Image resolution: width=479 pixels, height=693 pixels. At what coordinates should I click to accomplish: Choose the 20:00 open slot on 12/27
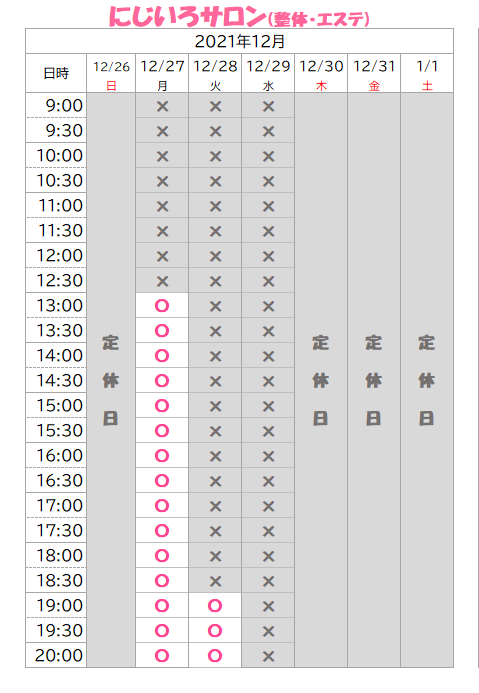click(162, 655)
